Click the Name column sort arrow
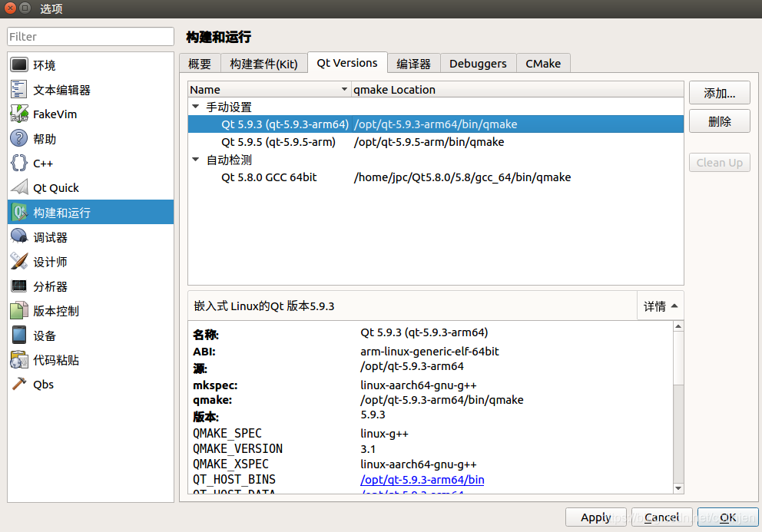 tap(344, 89)
